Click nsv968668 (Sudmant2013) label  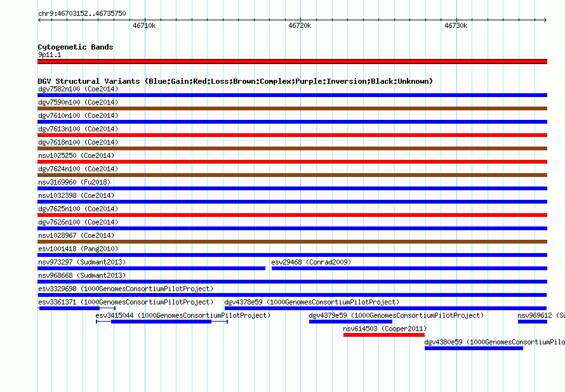[x=82, y=275]
